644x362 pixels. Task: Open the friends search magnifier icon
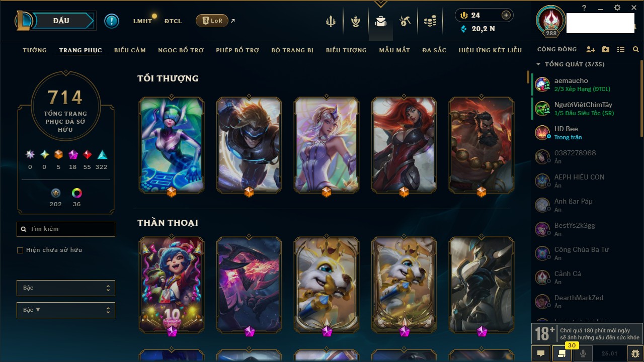click(x=636, y=50)
